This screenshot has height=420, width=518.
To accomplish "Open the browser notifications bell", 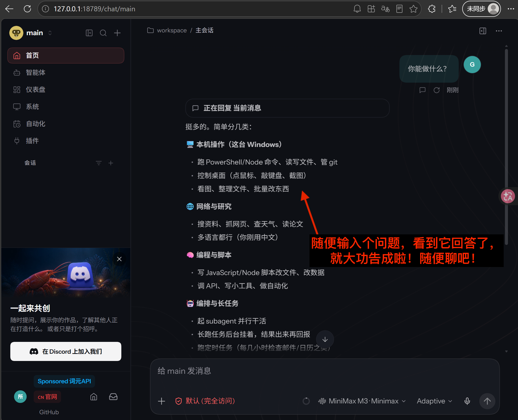I will click(x=357, y=9).
